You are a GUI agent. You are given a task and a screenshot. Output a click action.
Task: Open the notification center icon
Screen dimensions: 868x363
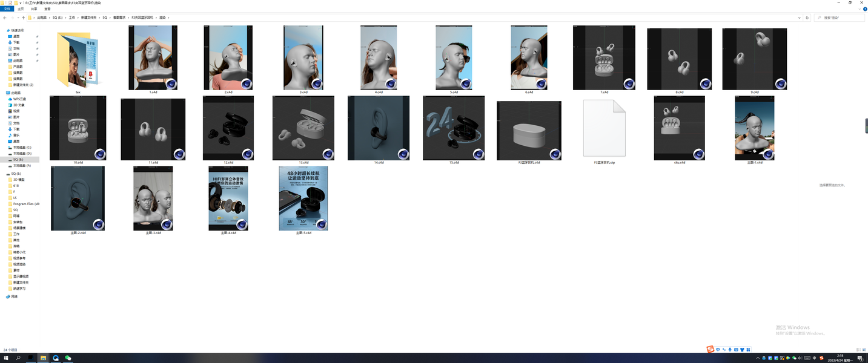click(860, 358)
